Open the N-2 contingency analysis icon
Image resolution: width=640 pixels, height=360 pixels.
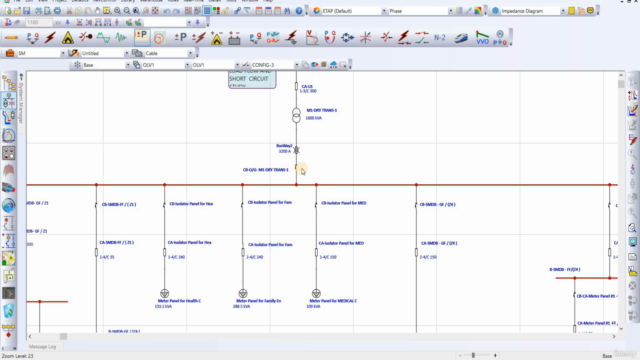440,38
